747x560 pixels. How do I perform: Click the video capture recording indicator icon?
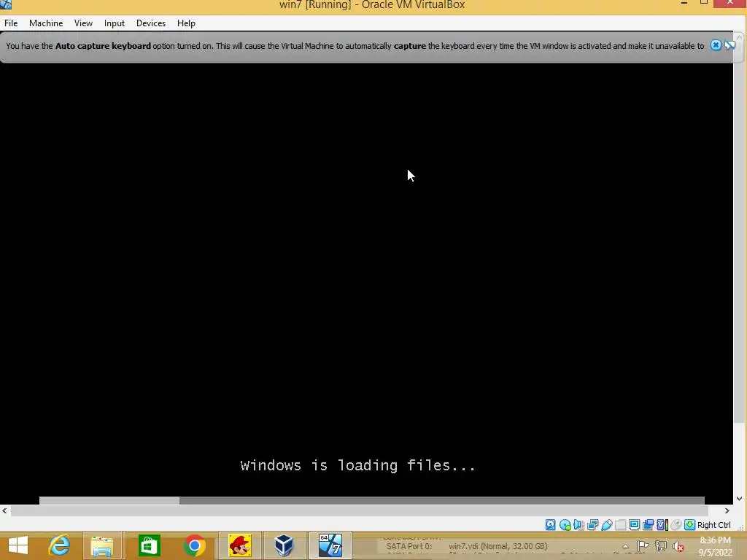tap(648, 525)
